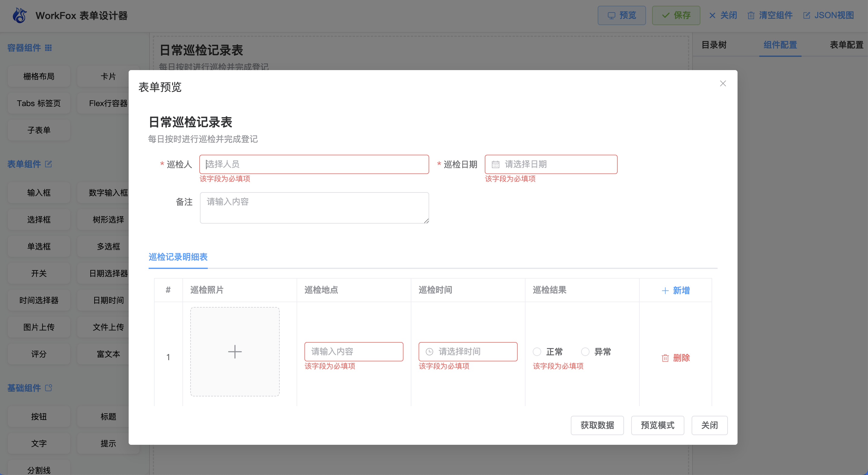
Task: Select the 异常 radio option
Action: [585, 352]
